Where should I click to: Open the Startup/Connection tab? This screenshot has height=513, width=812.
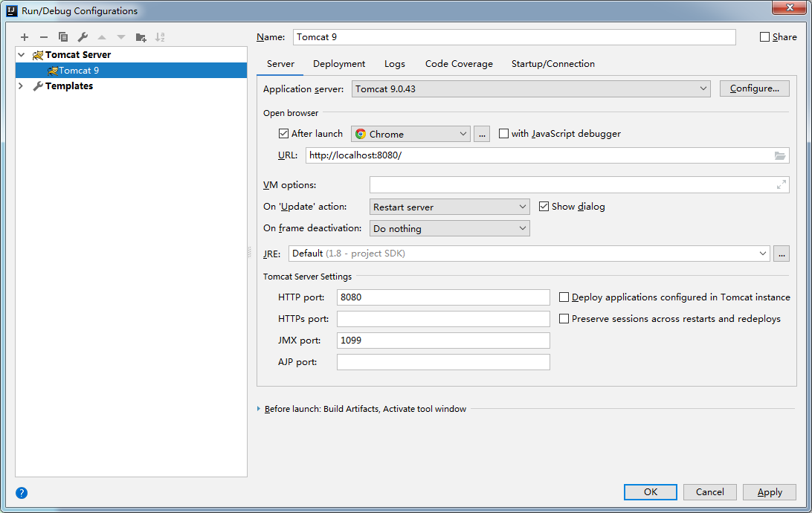552,64
